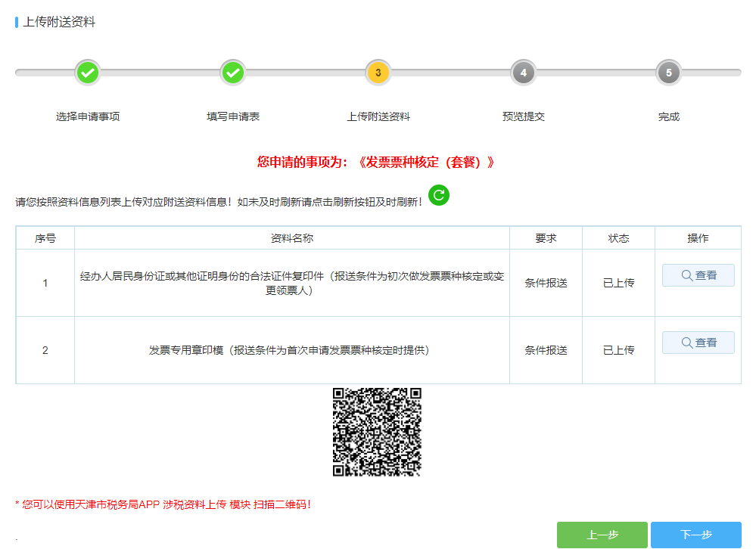Click the red 发票票种核定（套餐） heading
This screenshot has width=756, height=549.
tap(375, 163)
